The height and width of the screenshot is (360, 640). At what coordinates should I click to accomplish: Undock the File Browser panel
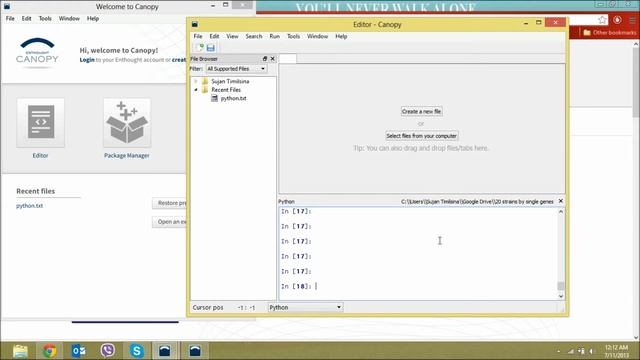264,59
